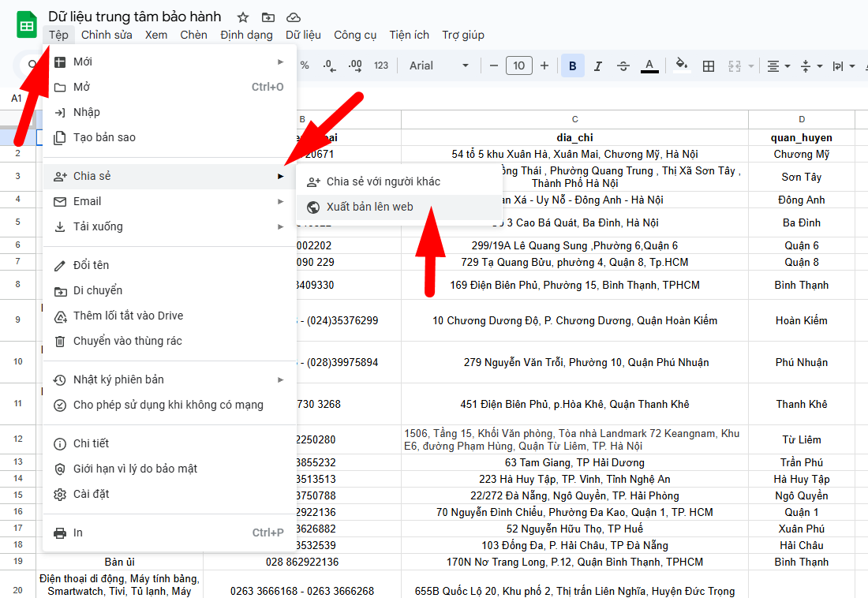Click Tạo bản sao in file menu
This screenshot has height=598, width=868.
tap(104, 137)
